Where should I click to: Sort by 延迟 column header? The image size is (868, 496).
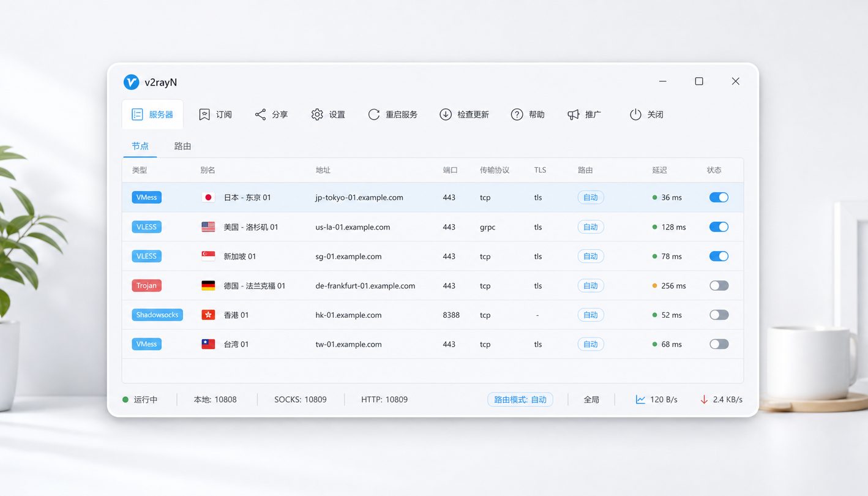point(660,170)
